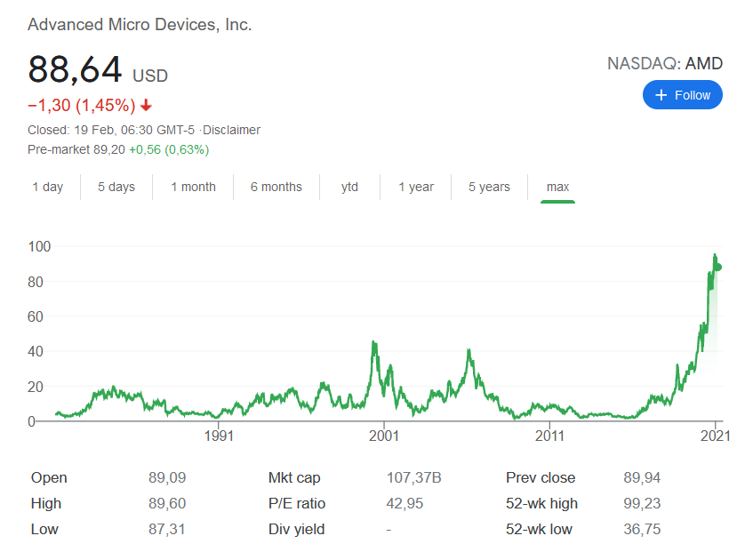Switch chart to 6 months range
The width and height of the screenshot is (753, 560).
click(x=276, y=187)
